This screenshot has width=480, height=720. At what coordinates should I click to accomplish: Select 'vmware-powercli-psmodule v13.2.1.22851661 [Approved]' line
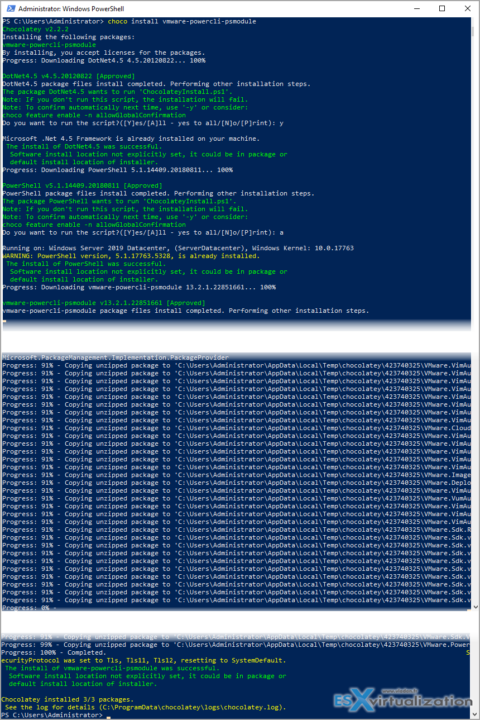(x=104, y=303)
